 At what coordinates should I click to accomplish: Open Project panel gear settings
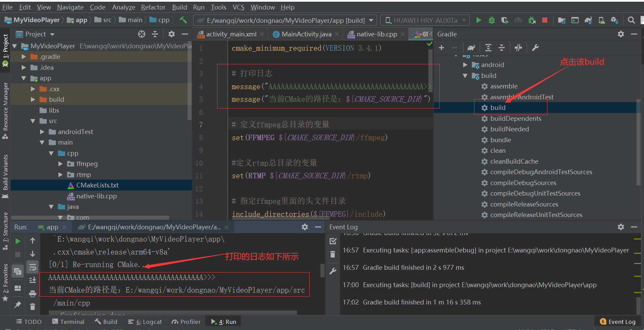tap(172, 34)
